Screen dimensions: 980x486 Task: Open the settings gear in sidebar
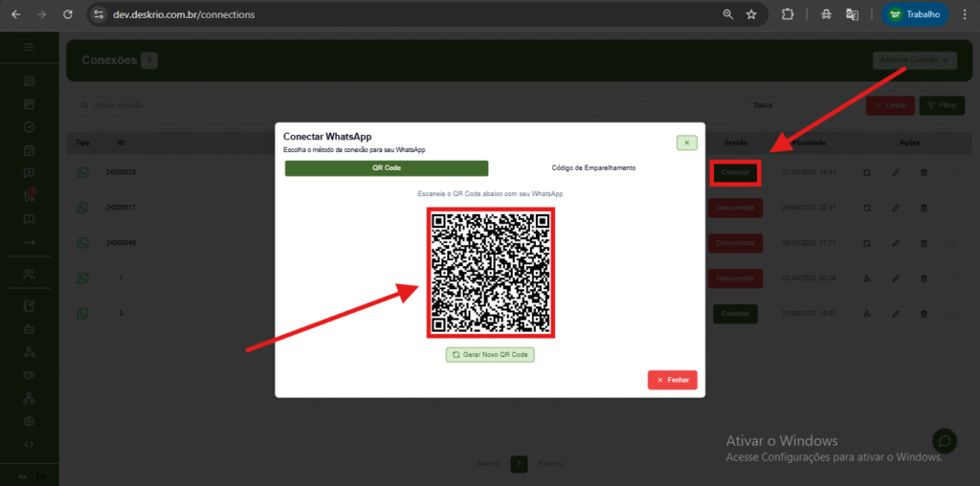point(29,421)
